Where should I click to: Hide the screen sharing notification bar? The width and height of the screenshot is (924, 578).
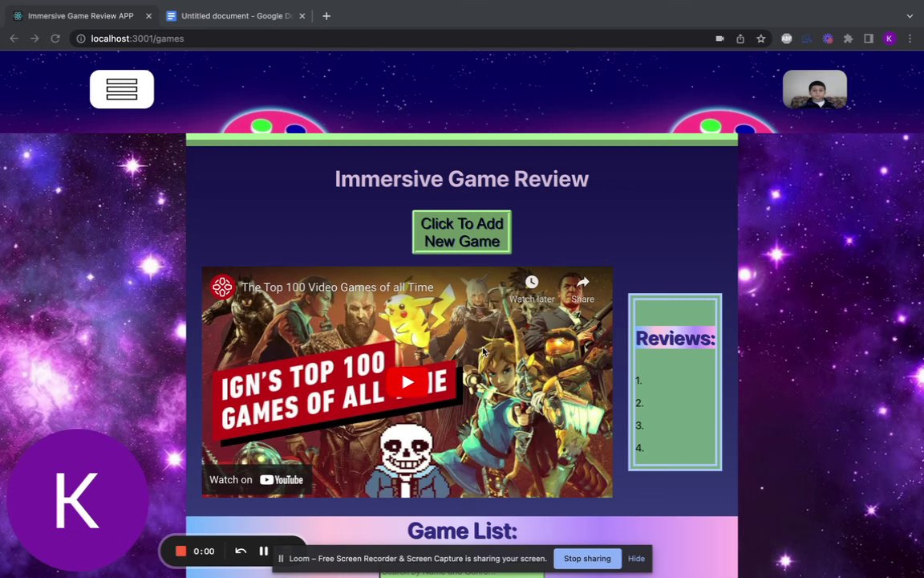pos(636,559)
